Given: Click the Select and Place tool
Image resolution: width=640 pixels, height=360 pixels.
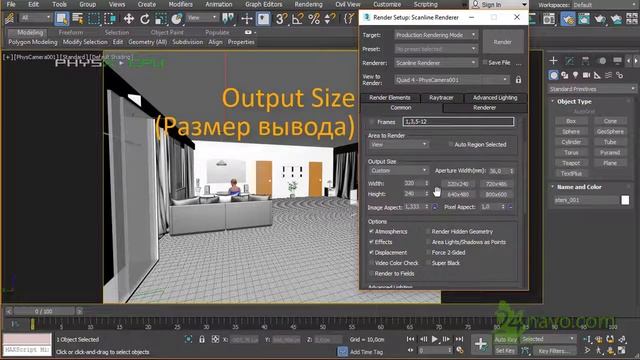Looking at the screenshot, I should 177,18.
